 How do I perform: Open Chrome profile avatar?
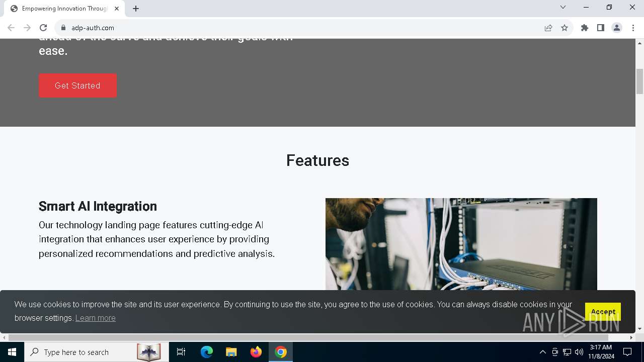click(617, 28)
